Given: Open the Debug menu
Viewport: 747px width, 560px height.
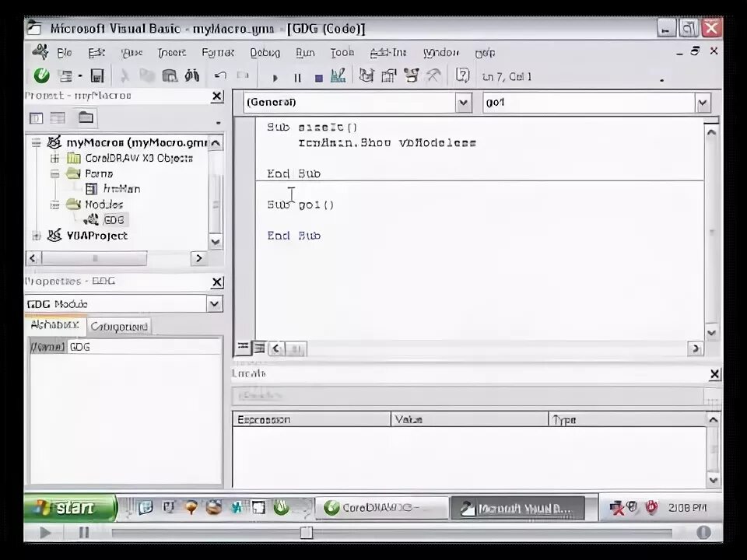Looking at the screenshot, I should 265,53.
